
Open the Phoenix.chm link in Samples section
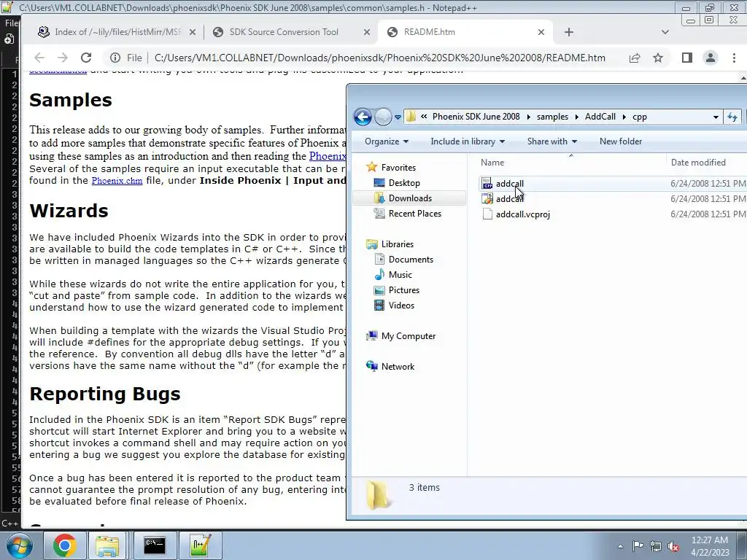tap(117, 181)
